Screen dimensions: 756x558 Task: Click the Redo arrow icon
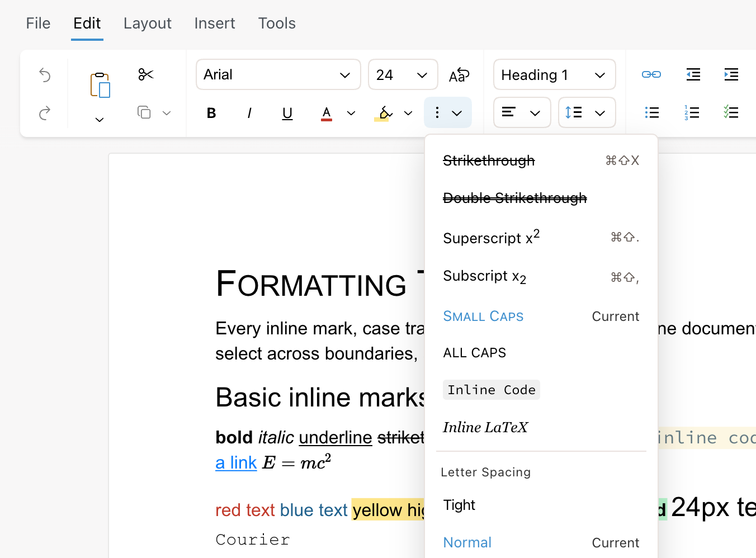[x=45, y=113]
